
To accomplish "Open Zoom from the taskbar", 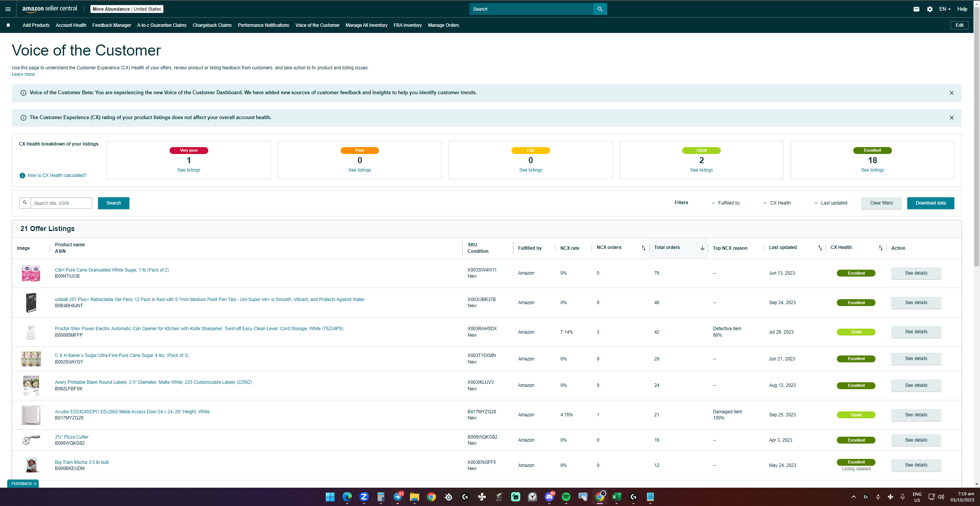I will (x=364, y=497).
